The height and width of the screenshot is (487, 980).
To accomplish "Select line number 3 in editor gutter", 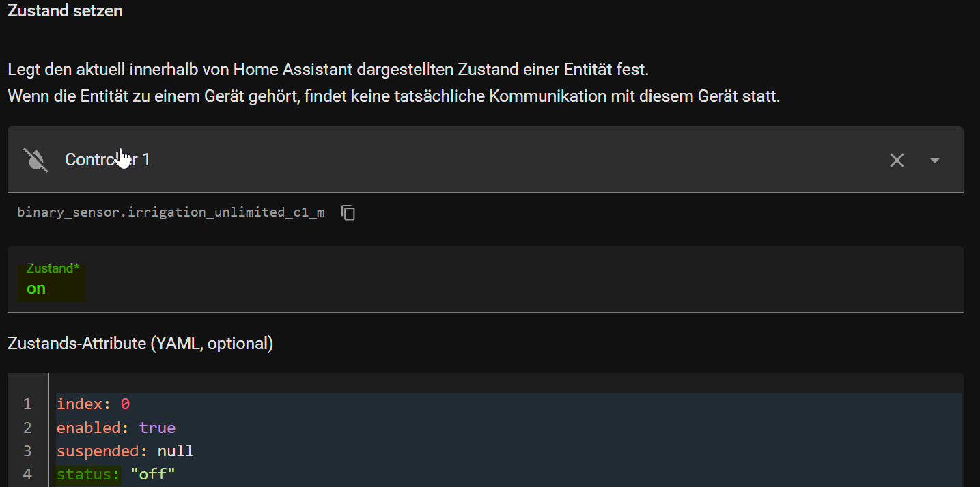I will pyautogui.click(x=27, y=451).
